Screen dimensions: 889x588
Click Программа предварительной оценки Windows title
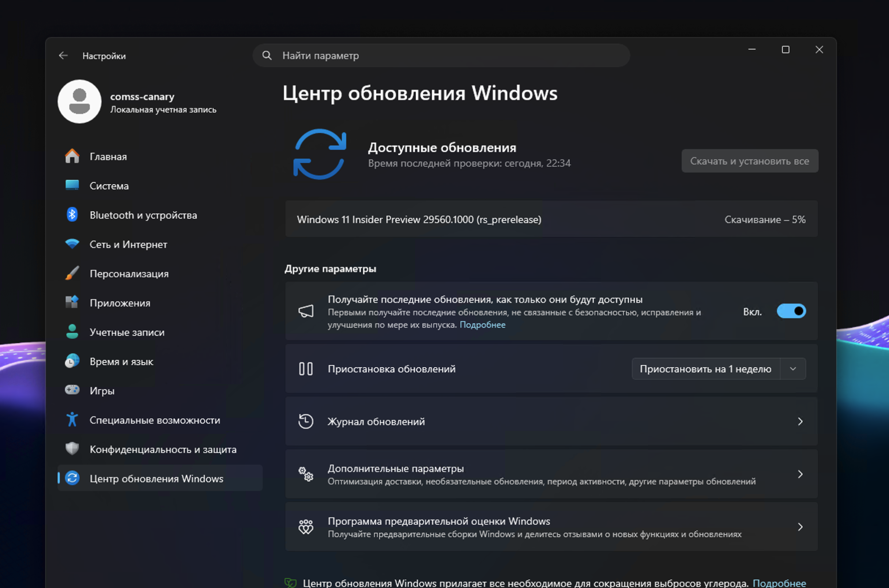point(439,521)
